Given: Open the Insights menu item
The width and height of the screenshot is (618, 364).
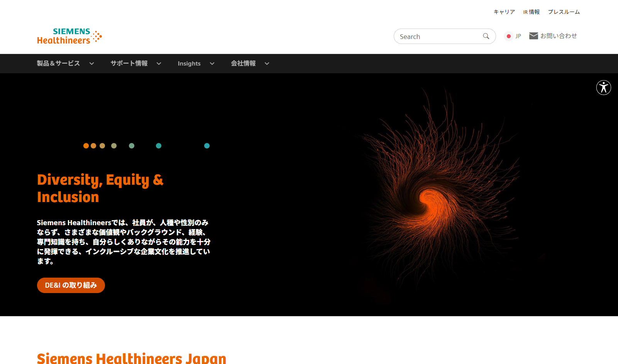Looking at the screenshot, I should tap(189, 64).
